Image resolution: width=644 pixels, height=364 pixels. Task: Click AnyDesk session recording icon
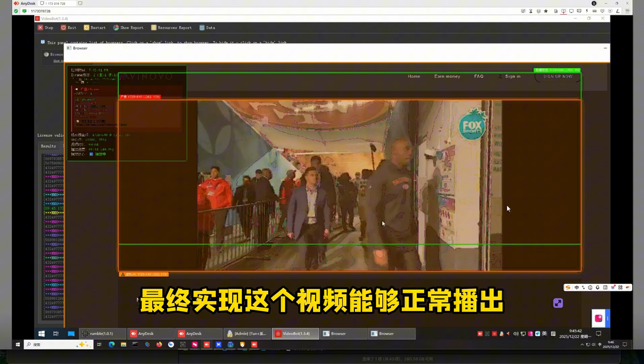[610, 11]
